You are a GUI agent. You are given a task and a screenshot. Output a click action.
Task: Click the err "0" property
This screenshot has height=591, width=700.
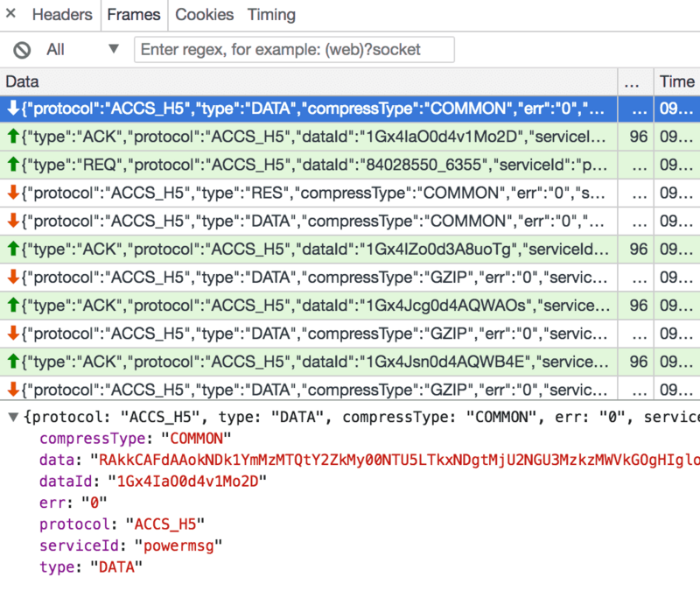pos(73,503)
